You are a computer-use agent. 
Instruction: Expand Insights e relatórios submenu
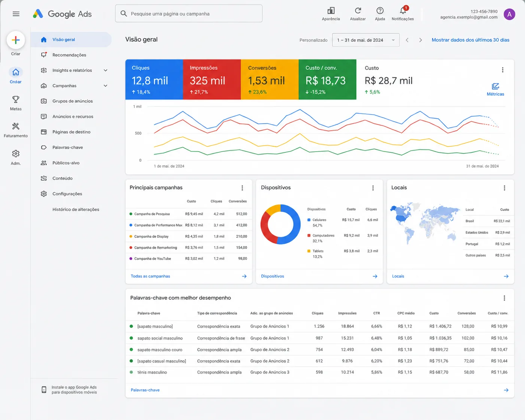(x=106, y=70)
